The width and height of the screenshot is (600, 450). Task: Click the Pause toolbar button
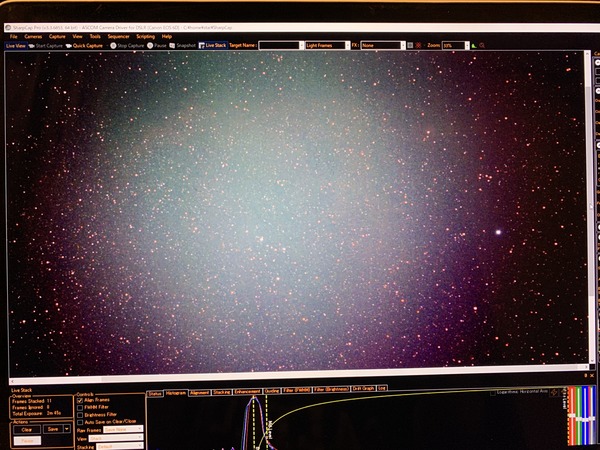click(x=157, y=46)
